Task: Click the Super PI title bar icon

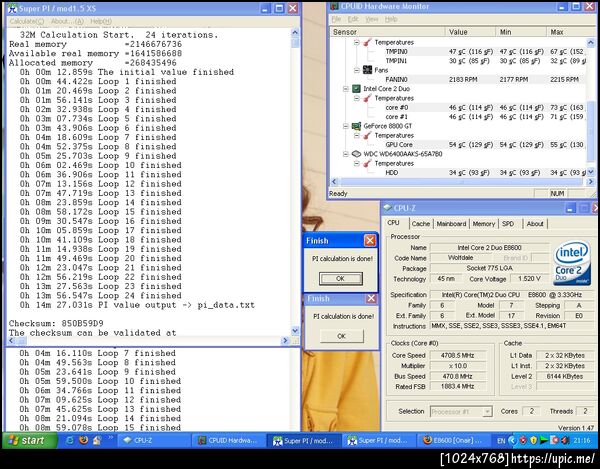Action: point(12,8)
